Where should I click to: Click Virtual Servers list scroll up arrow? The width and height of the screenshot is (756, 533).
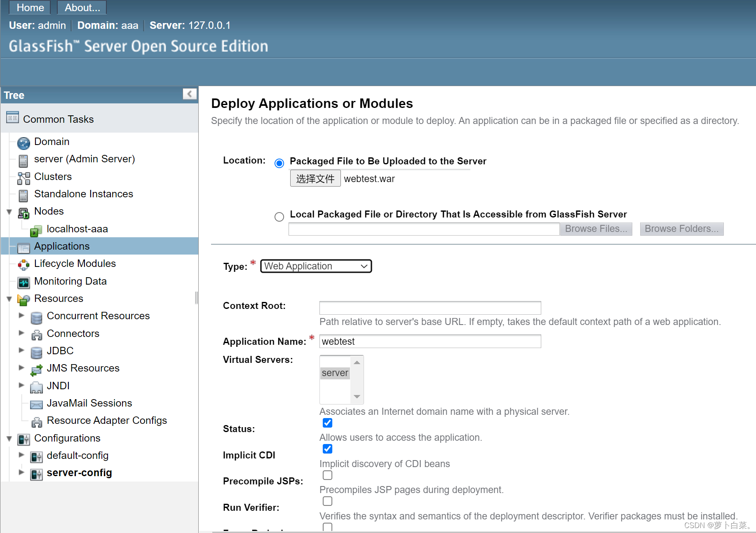coord(357,362)
